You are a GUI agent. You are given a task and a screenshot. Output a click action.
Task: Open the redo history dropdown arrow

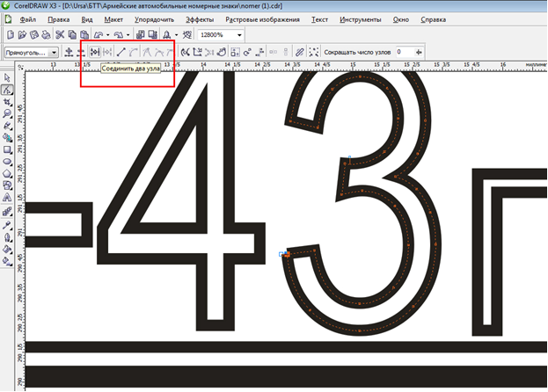128,35
